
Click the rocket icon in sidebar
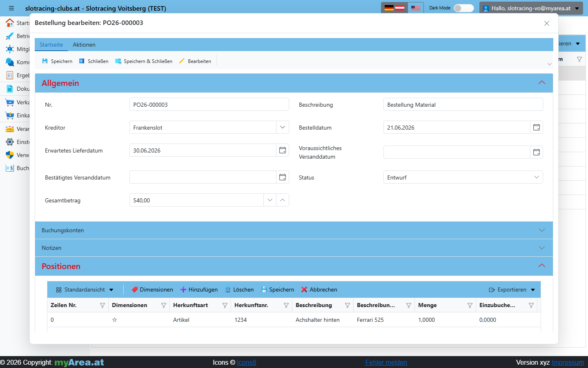click(10, 36)
